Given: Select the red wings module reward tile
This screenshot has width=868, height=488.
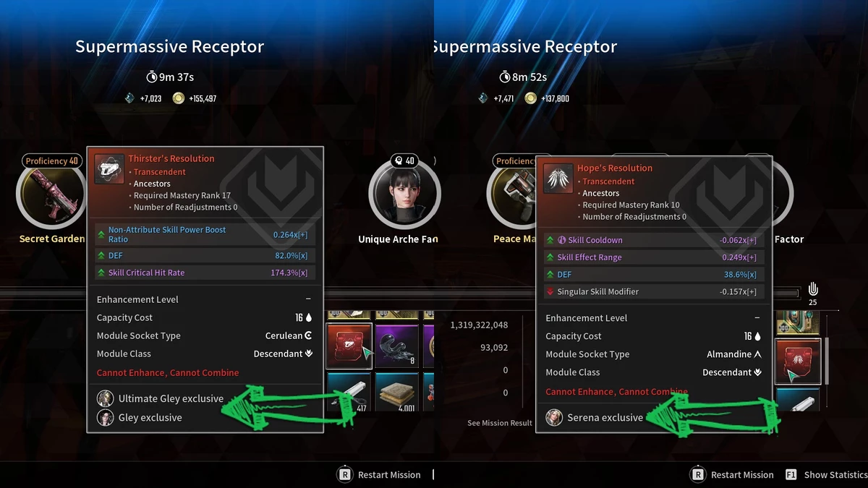Looking at the screenshot, I should tap(798, 361).
